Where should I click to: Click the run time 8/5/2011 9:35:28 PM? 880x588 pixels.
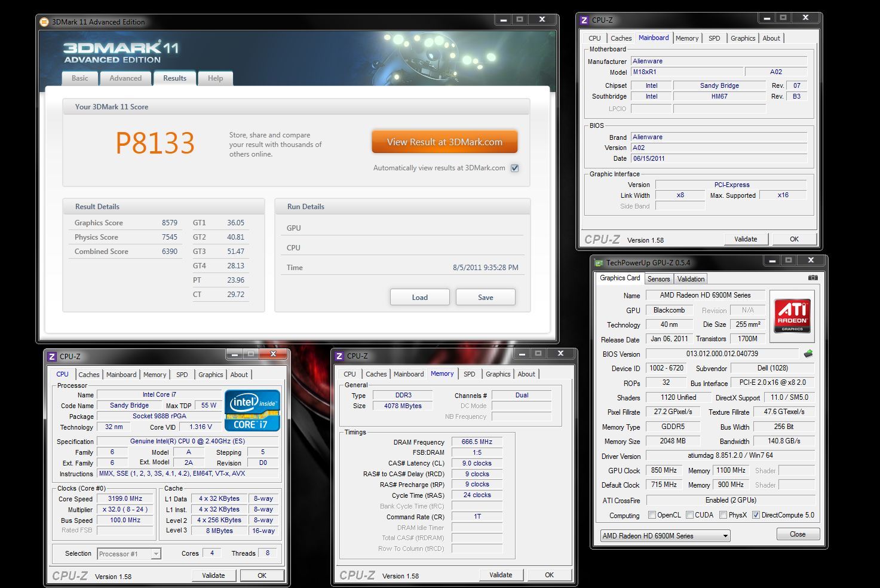pos(486,268)
